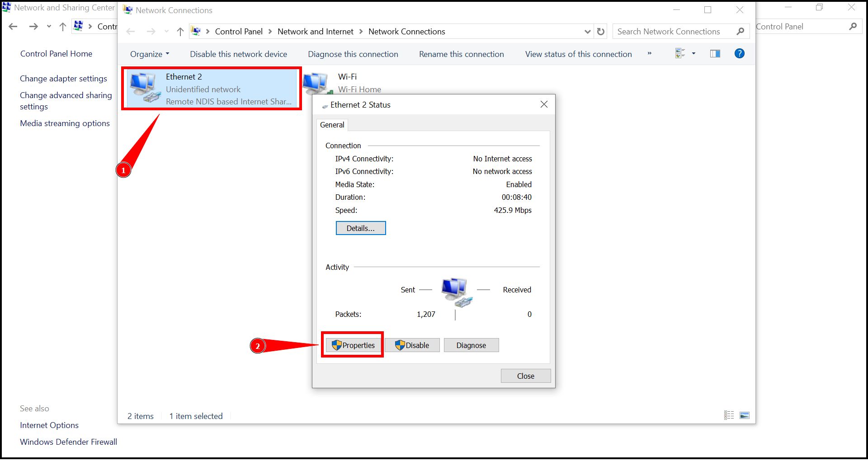The height and width of the screenshot is (461, 868).
Task: Click the Network Connections window title
Action: [174, 10]
